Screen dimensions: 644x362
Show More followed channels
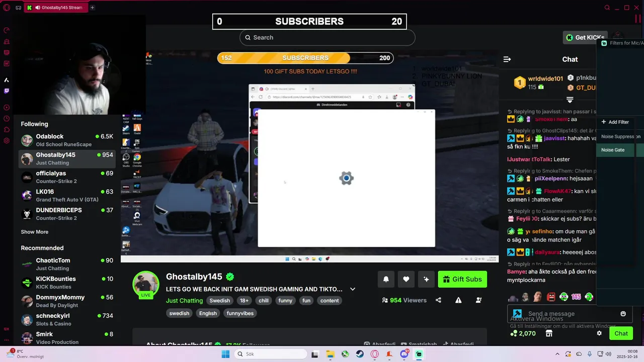[x=35, y=232]
